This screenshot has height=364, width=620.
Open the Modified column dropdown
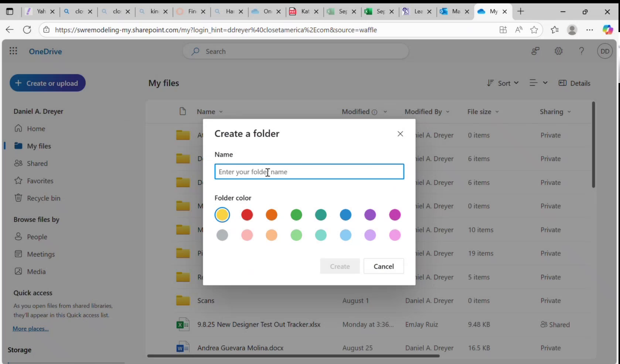pyautogui.click(x=385, y=111)
